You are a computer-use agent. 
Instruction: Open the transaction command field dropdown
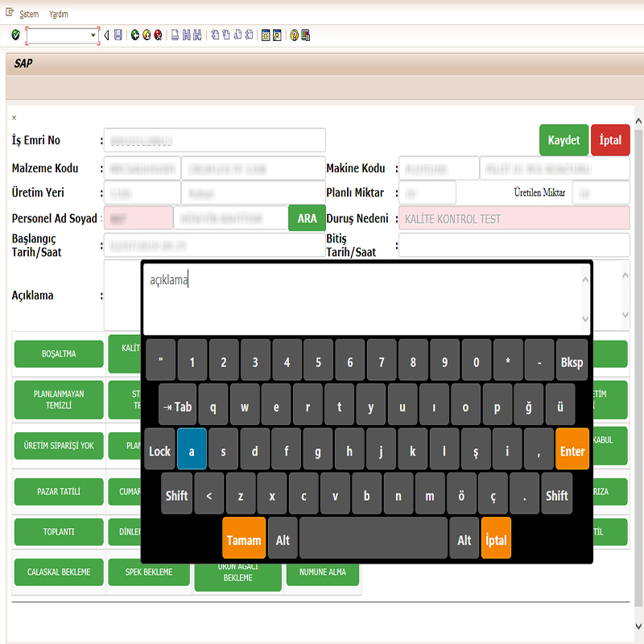click(x=93, y=35)
